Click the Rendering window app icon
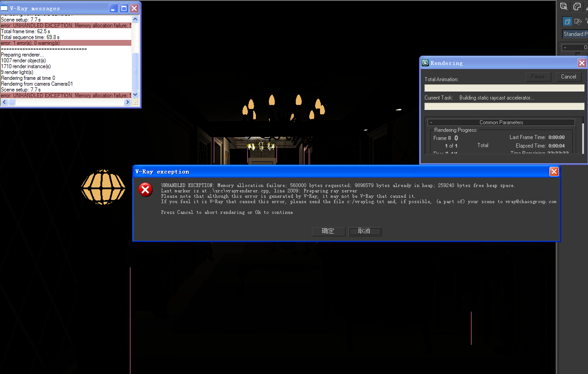This screenshot has width=588, height=374. (x=426, y=63)
